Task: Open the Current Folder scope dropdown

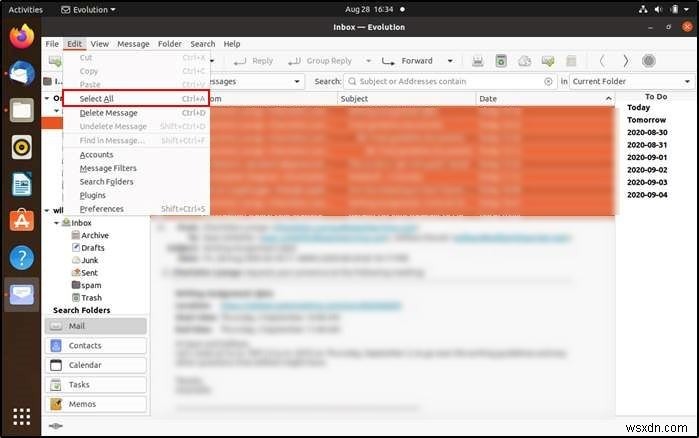Action: 631,82
